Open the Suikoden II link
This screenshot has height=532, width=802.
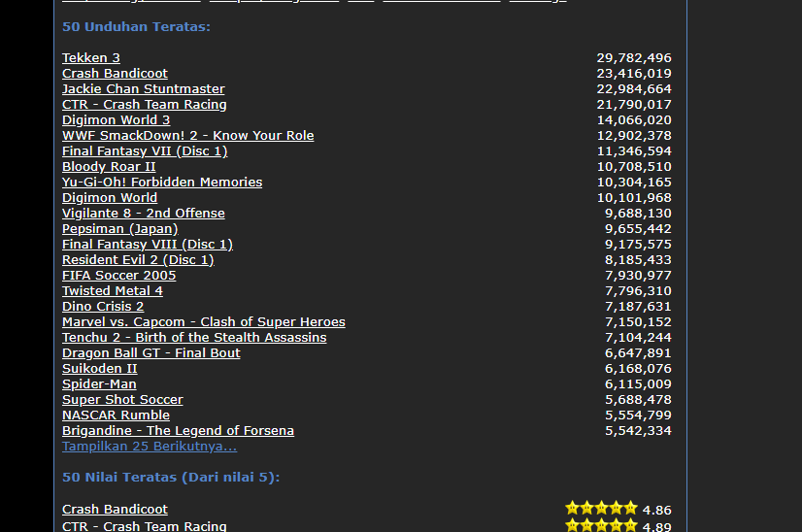pos(100,368)
